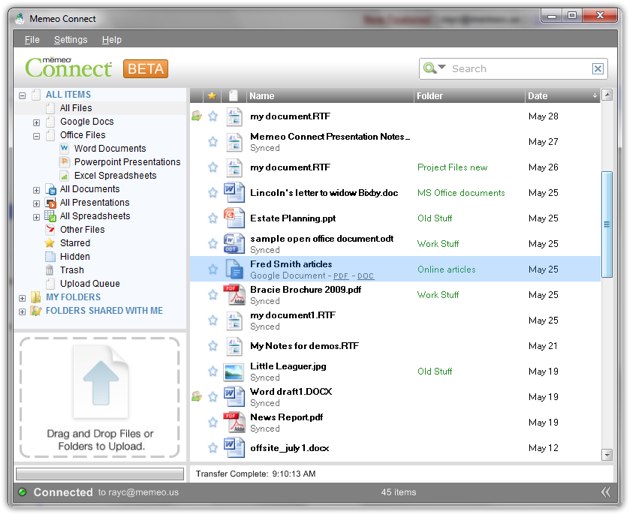Collapse panel with double chevron icon
The height and width of the screenshot is (515, 630).
coord(606,492)
